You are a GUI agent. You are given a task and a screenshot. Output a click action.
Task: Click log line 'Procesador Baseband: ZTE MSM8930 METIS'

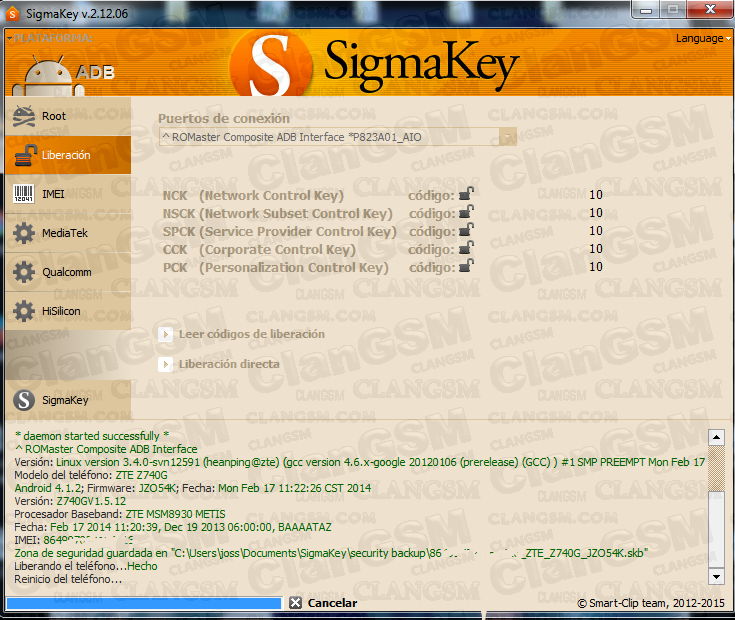click(x=120, y=514)
